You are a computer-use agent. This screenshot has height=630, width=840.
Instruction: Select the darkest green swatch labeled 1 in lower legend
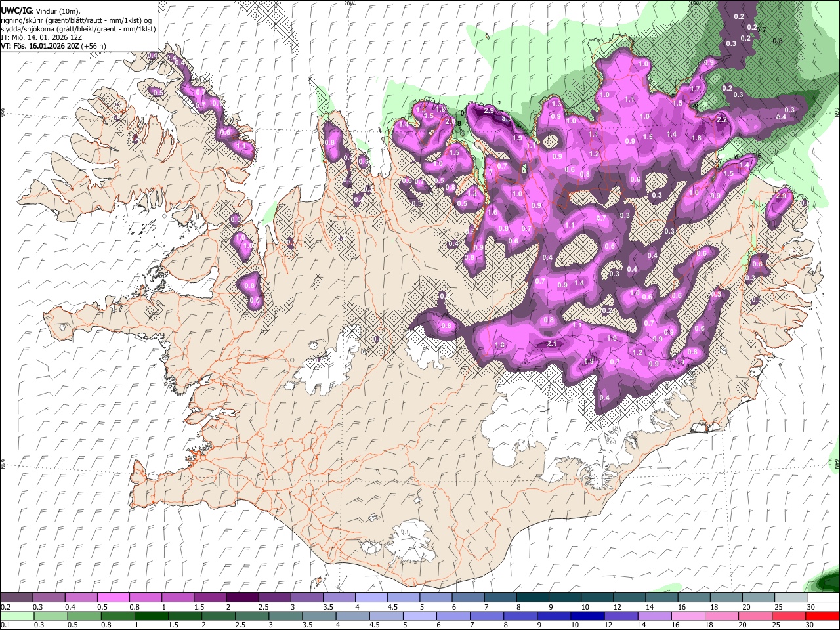click(x=151, y=616)
